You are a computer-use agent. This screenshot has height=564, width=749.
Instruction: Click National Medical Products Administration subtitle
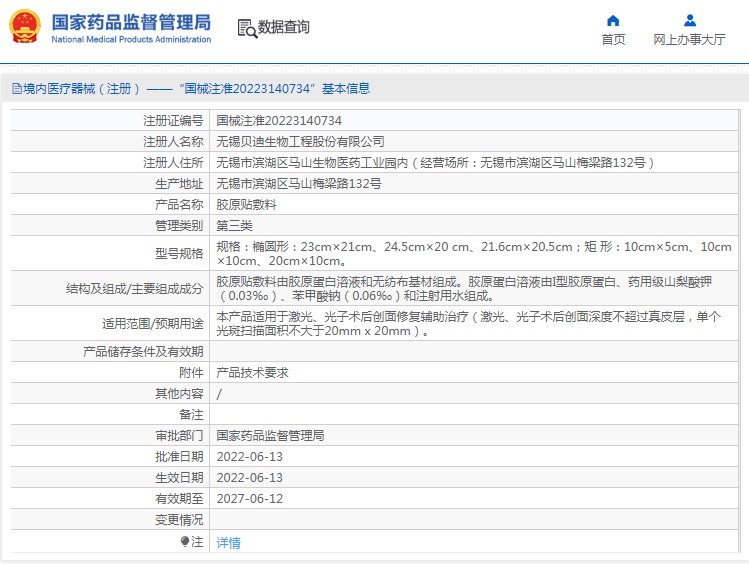click(x=131, y=40)
